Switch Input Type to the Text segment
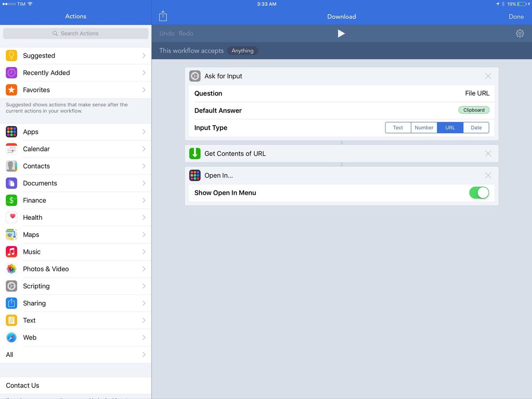 pyautogui.click(x=398, y=127)
